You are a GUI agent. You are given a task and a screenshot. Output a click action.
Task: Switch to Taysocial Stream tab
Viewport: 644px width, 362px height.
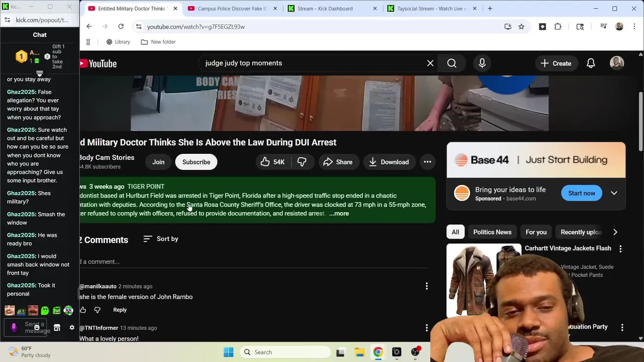[x=432, y=9]
